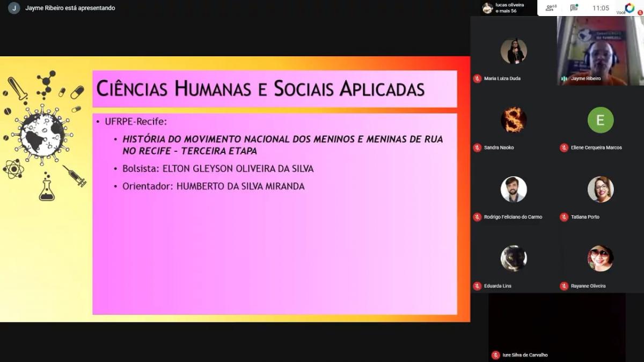The width and height of the screenshot is (644, 362).
Task: Select Eliene Cerqueira Marcos's green E avatar
Action: tap(600, 120)
